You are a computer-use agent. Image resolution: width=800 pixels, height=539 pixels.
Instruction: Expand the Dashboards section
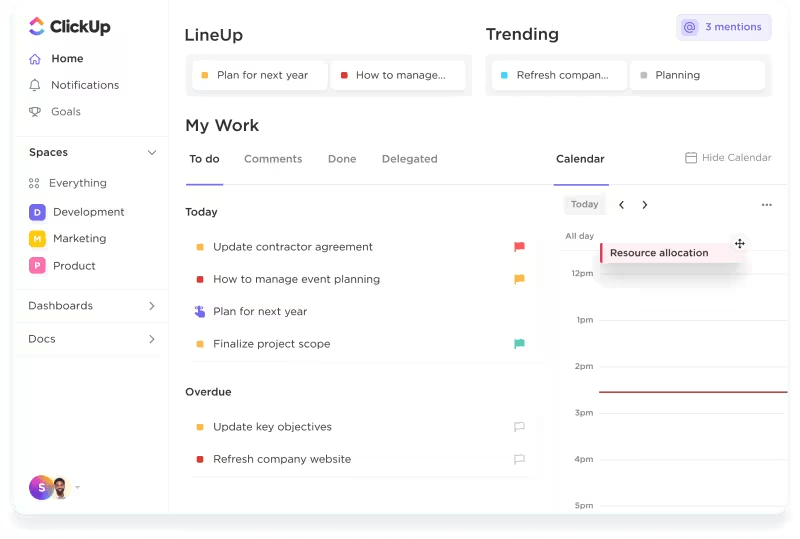pyautogui.click(x=152, y=306)
